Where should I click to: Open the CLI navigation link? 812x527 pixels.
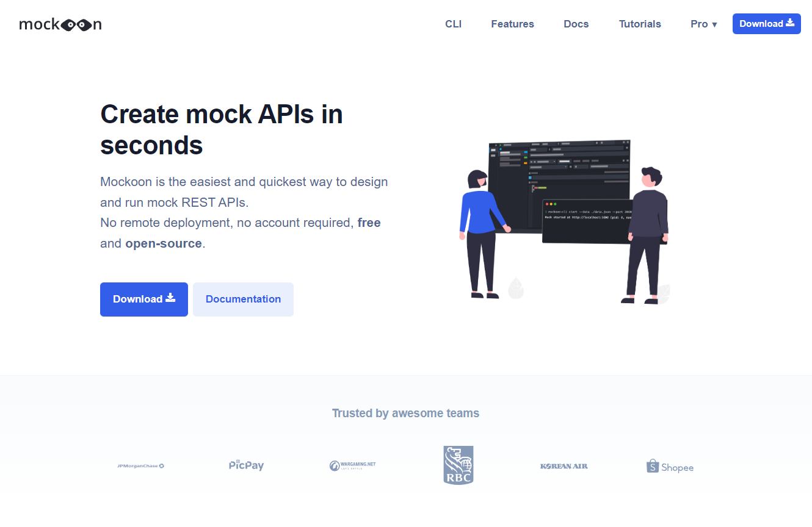coord(453,24)
